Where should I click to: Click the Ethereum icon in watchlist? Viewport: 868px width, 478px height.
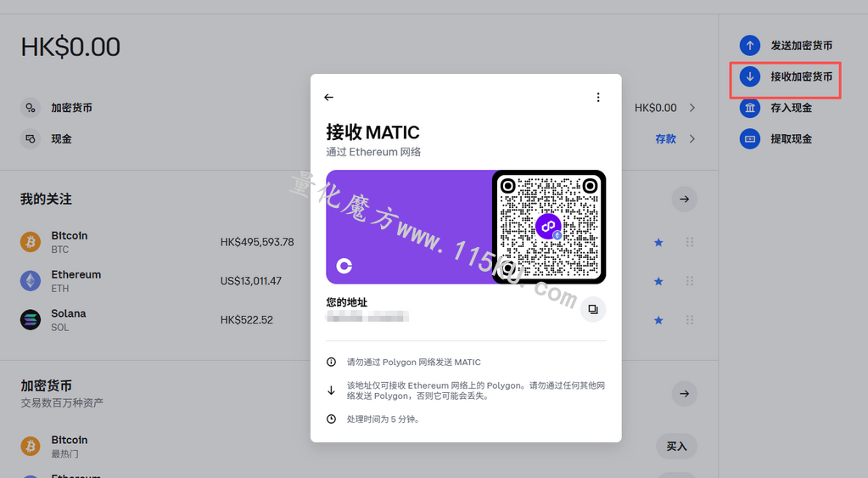tap(31, 281)
